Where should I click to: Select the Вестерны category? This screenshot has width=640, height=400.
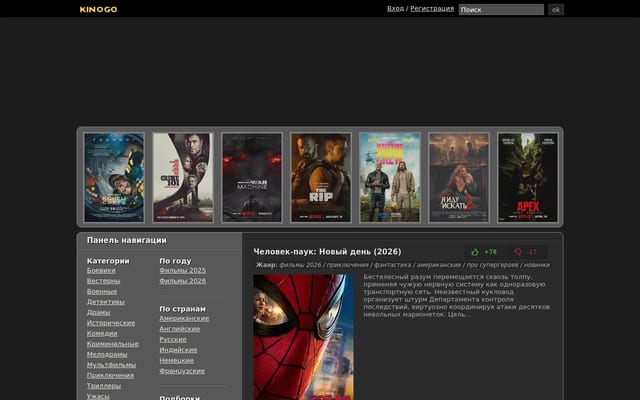point(103,281)
